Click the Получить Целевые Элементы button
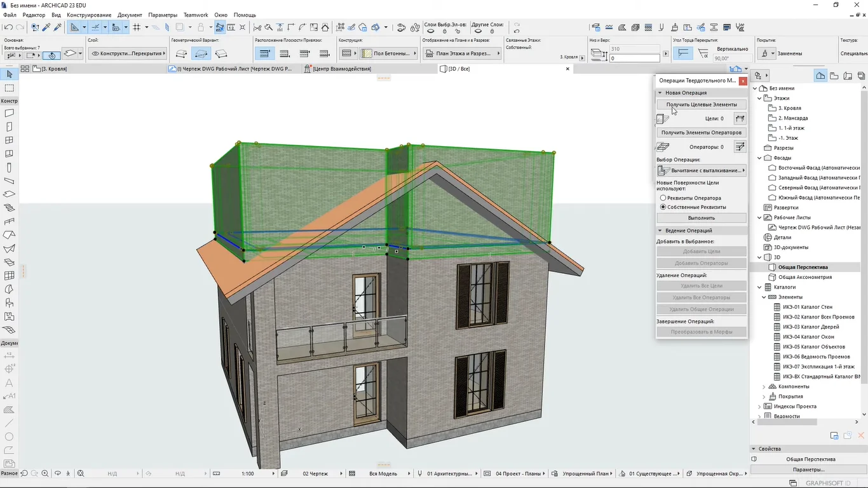 coord(702,104)
